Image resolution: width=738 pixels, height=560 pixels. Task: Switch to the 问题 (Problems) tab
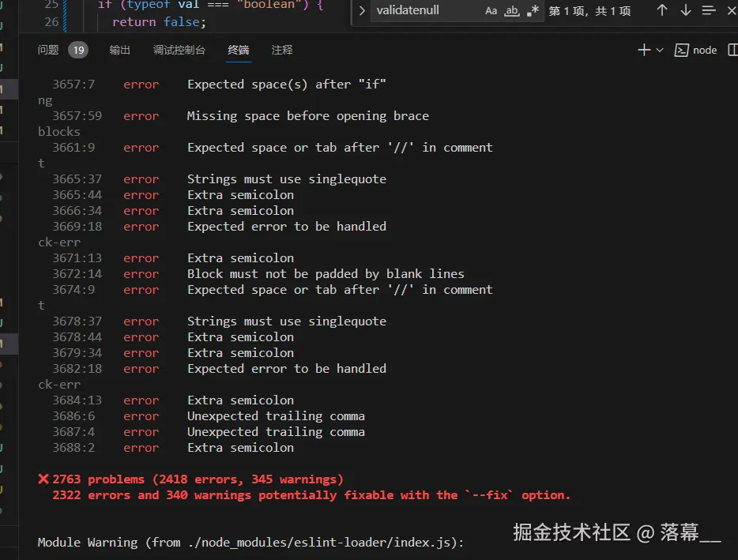(x=48, y=50)
